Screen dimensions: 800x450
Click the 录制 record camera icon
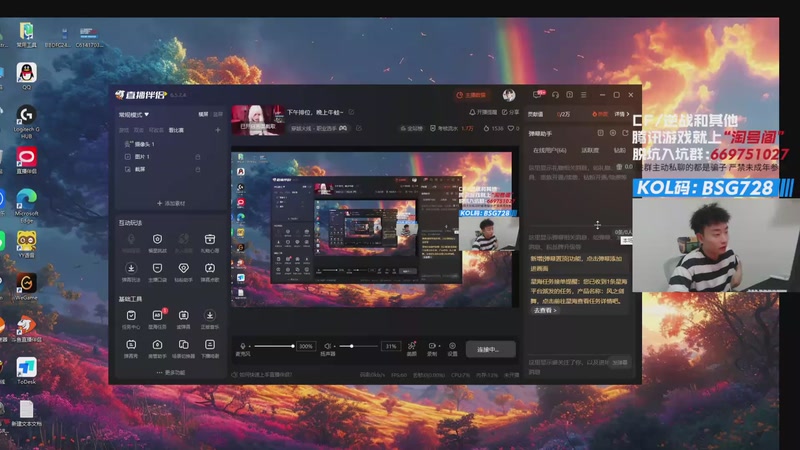coord(432,346)
